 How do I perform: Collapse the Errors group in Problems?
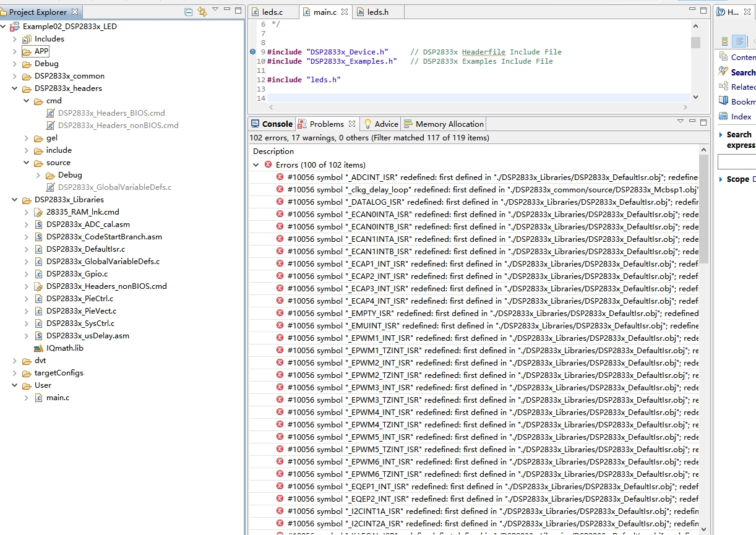coord(256,165)
